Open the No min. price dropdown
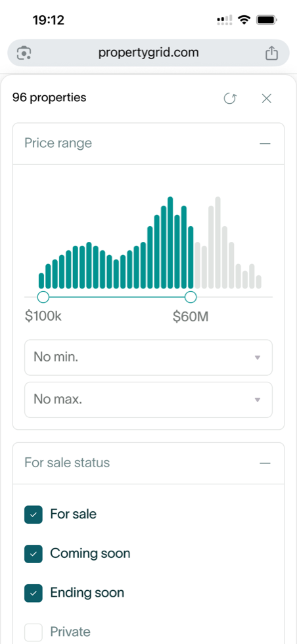The image size is (297, 644). (x=148, y=357)
